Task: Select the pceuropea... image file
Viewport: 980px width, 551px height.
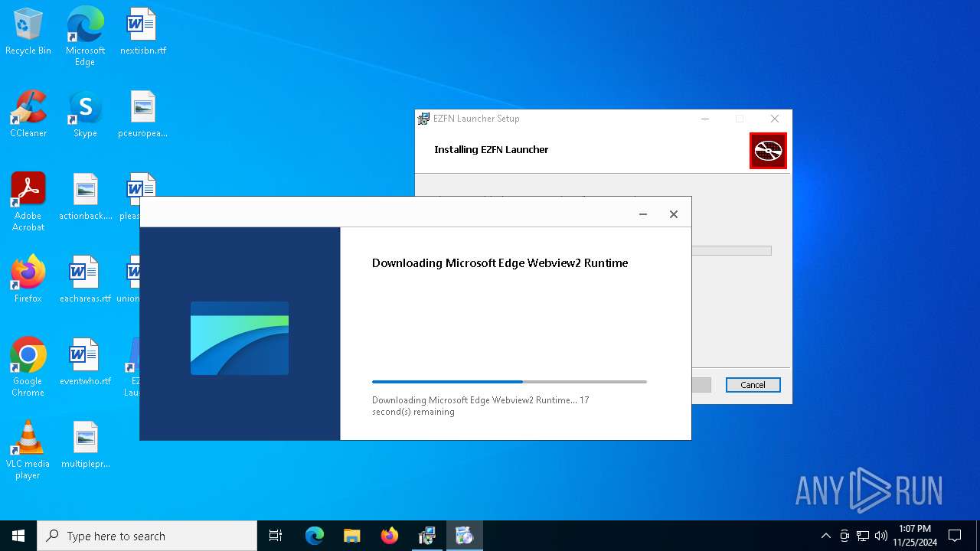Action: (142, 114)
